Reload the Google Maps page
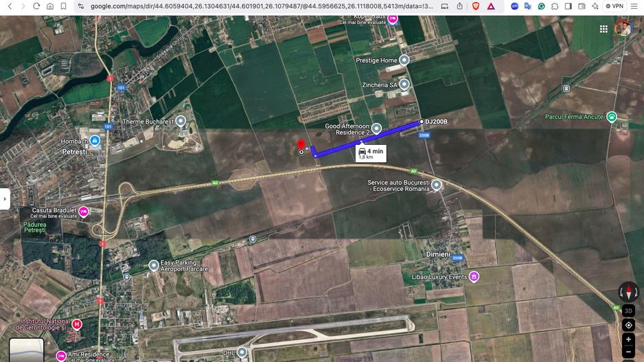 pos(36,6)
